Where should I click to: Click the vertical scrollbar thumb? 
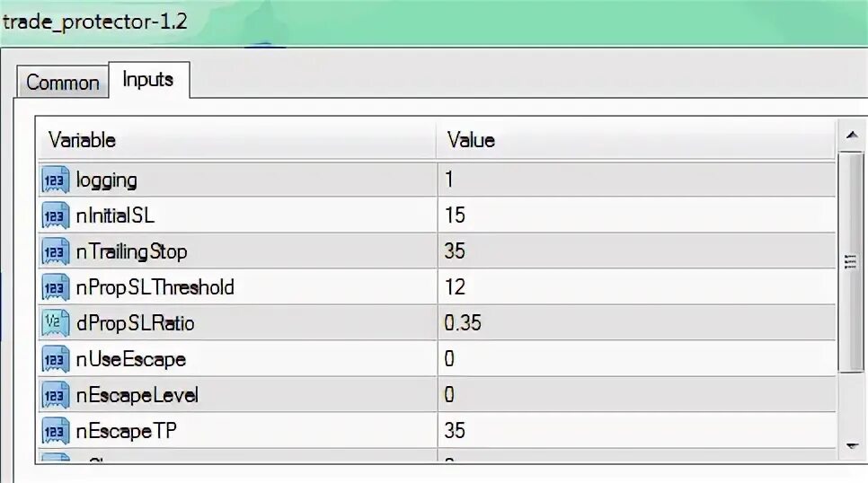tap(850, 260)
